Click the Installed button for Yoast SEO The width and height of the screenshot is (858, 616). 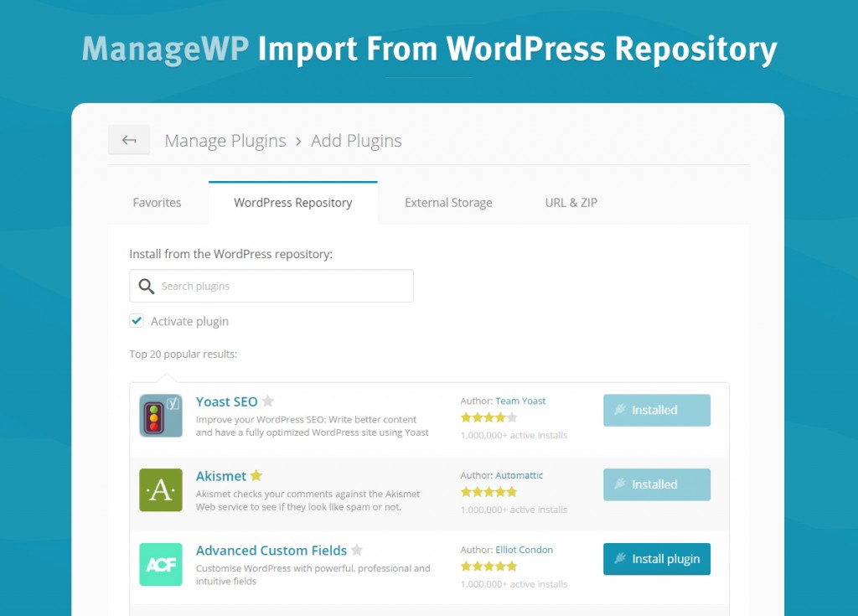point(657,410)
